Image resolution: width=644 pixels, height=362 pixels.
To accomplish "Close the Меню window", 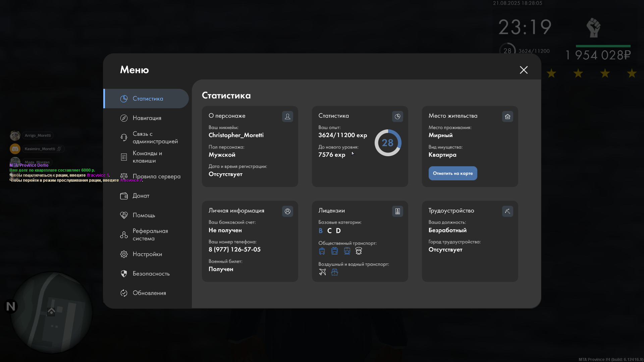I will coord(524,70).
